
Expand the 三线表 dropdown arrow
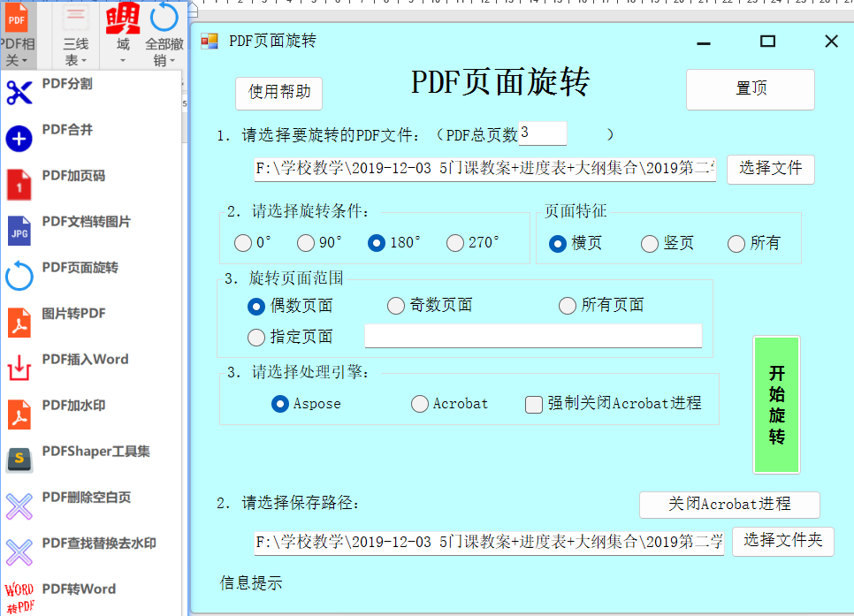pos(84,60)
